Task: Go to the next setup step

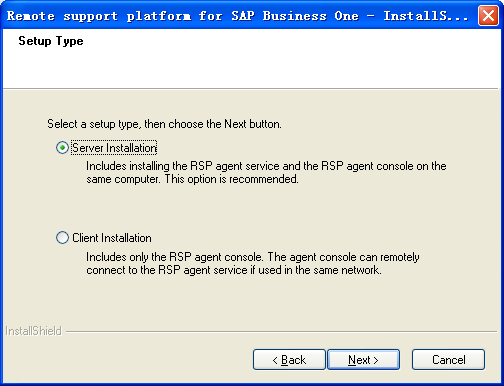Action: coord(363,360)
